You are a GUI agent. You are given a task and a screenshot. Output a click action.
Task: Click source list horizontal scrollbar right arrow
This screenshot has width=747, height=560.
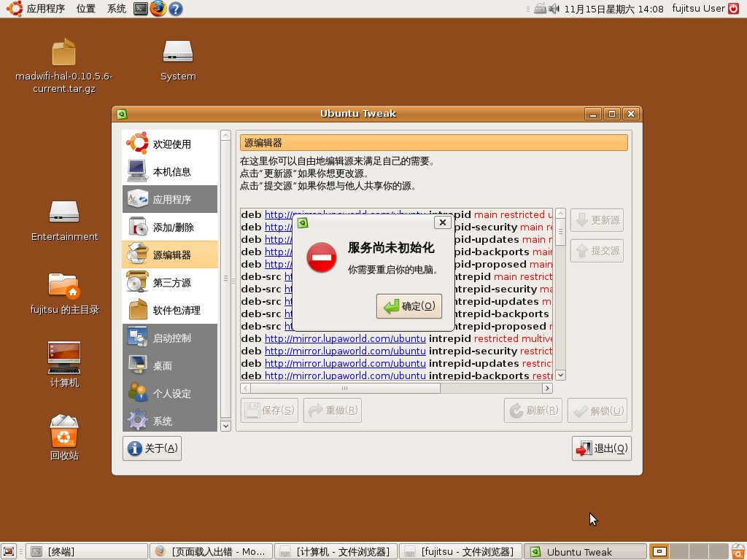point(547,388)
